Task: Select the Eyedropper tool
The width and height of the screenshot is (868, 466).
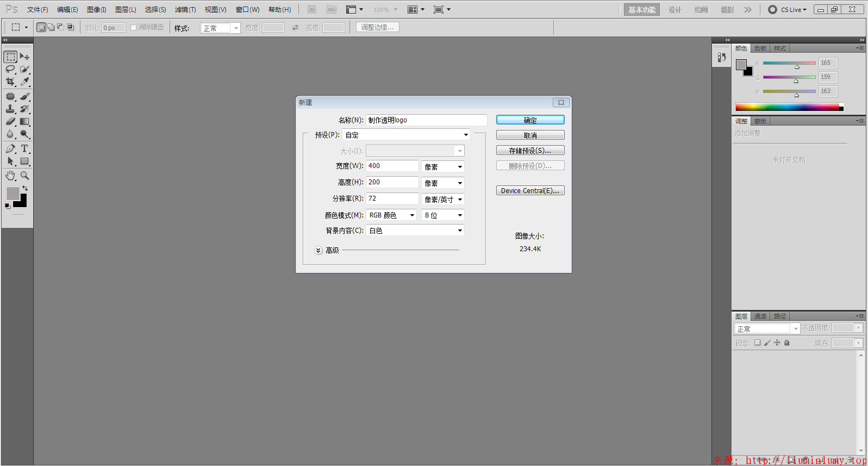Action: pos(24,82)
